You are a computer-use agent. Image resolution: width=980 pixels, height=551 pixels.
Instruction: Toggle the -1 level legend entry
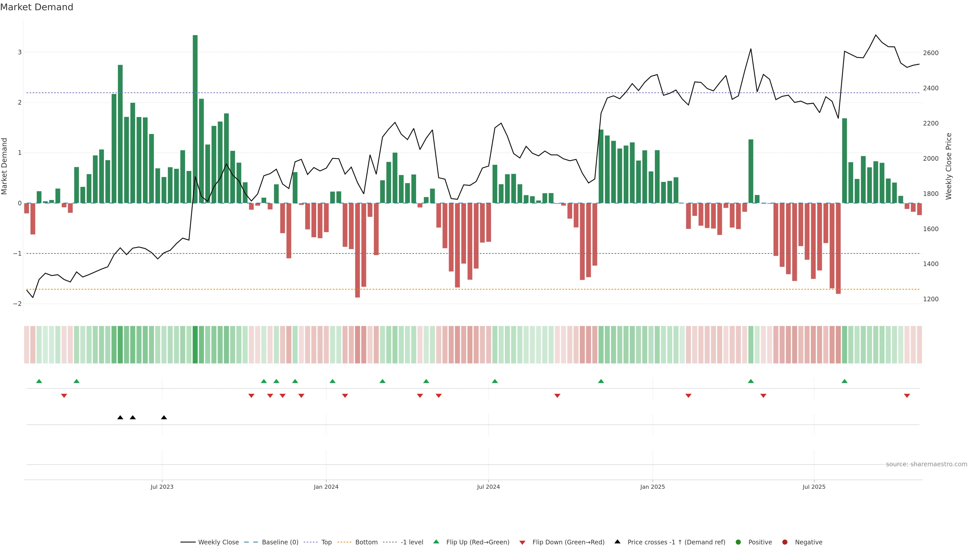pyautogui.click(x=412, y=542)
